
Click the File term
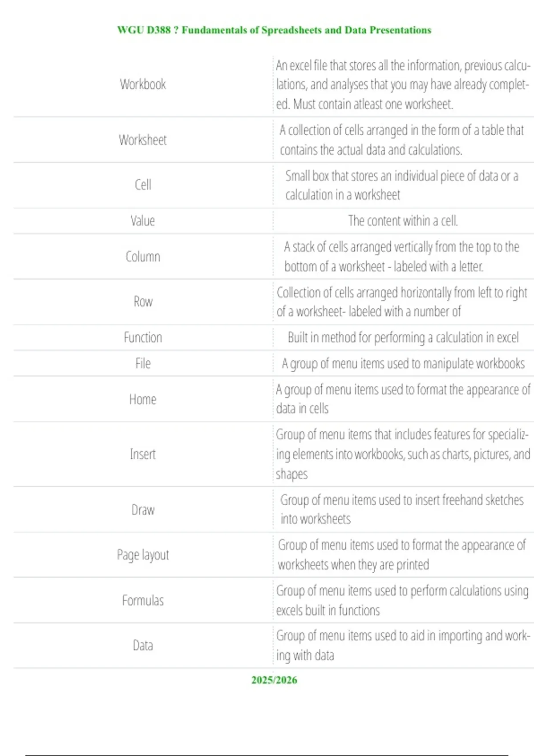pos(143,363)
